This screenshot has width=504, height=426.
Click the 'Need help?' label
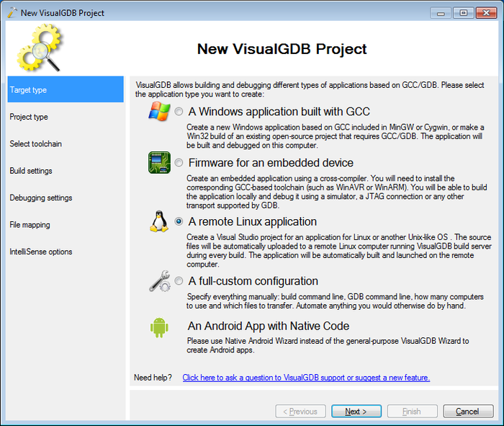click(x=153, y=378)
